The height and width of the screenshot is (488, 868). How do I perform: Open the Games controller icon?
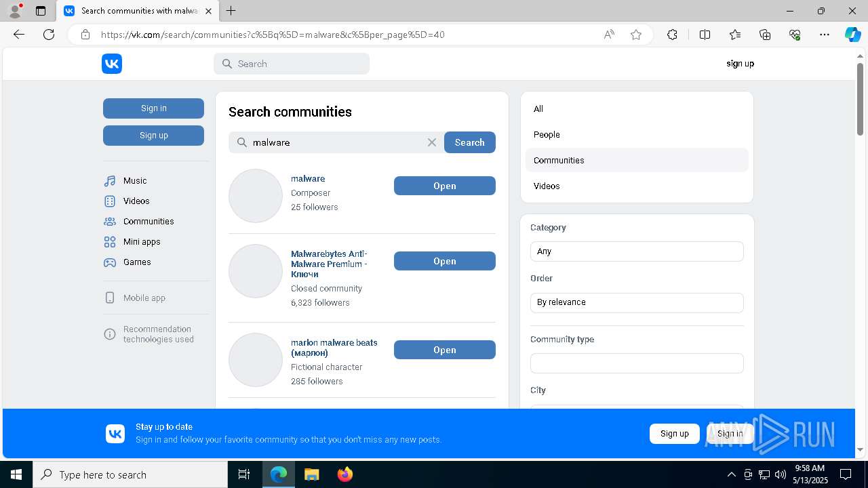click(110, 262)
